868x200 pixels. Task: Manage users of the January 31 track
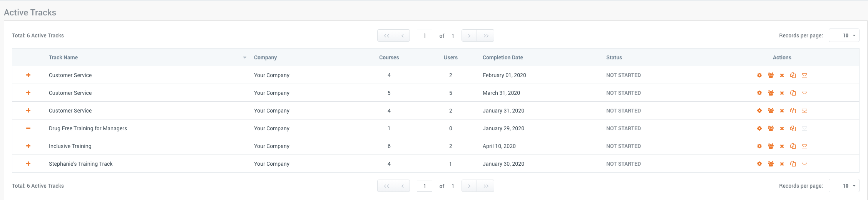coord(771,111)
